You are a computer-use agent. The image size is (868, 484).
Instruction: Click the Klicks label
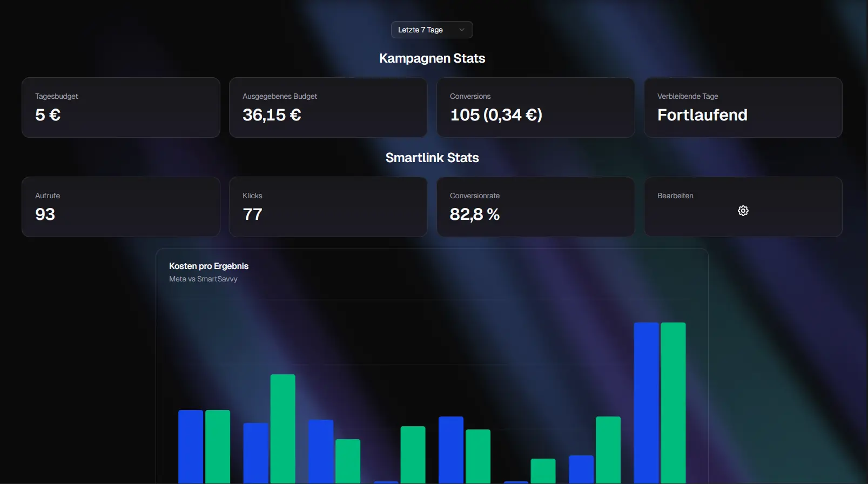coord(252,196)
